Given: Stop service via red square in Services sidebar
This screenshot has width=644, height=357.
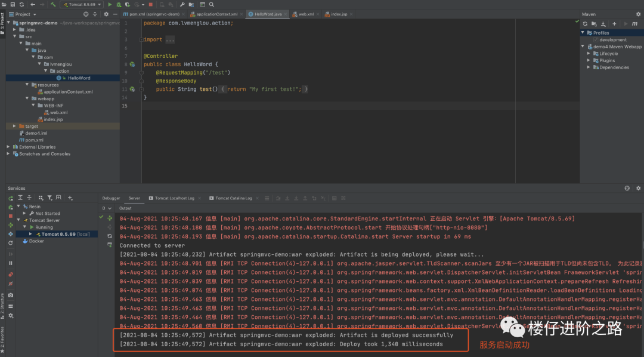Looking at the screenshot, I should click(x=11, y=216).
